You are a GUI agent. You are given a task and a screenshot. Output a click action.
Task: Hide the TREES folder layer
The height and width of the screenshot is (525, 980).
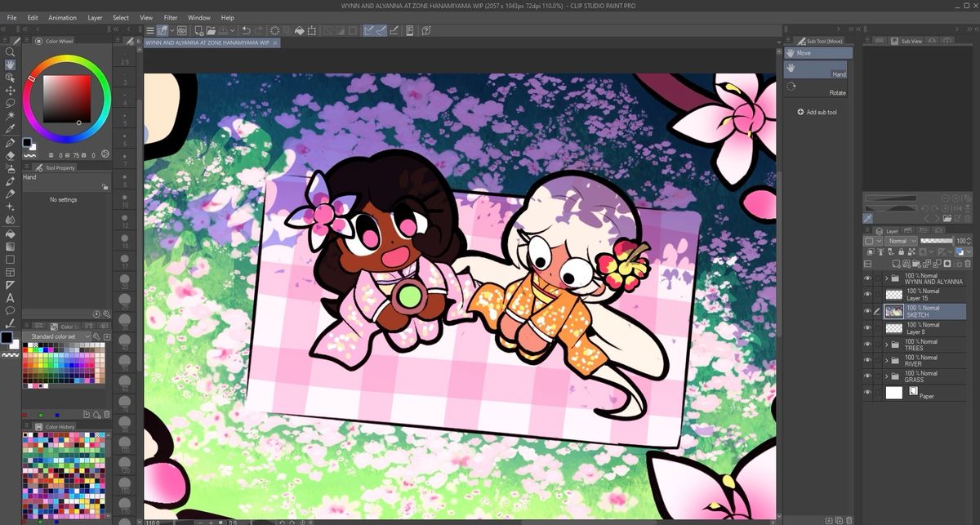[x=868, y=345]
